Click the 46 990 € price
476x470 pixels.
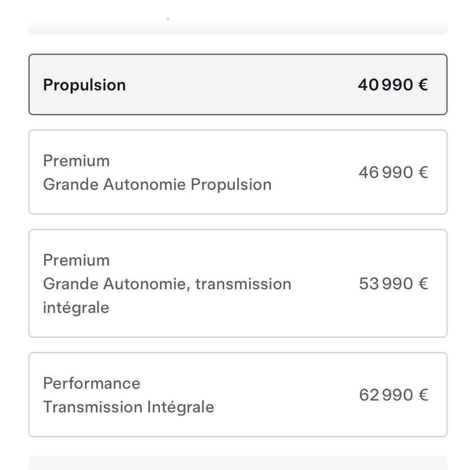click(x=393, y=173)
